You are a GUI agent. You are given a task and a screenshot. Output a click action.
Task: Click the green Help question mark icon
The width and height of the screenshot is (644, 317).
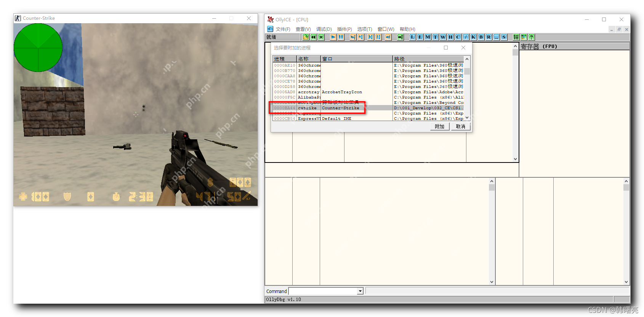coord(531,37)
